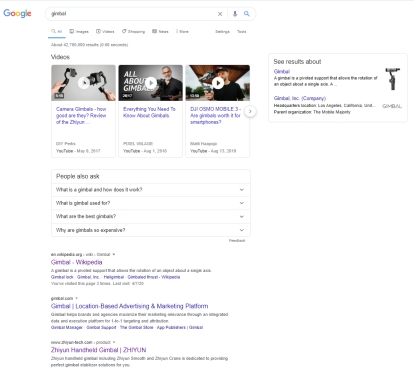Open Everything You Need To Know About Gimbals
Viewport: 414px width, 369px height.
(149, 112)
